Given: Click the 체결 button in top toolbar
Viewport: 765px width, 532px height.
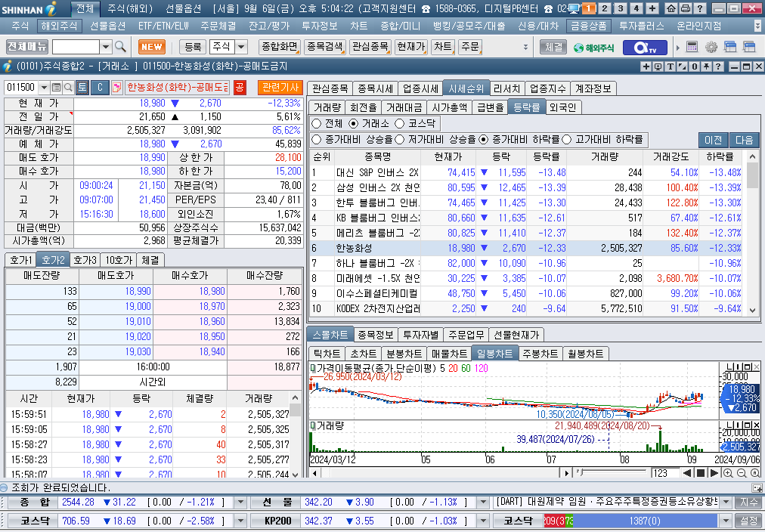Looking at the screenshot, I should click(553, 47).
